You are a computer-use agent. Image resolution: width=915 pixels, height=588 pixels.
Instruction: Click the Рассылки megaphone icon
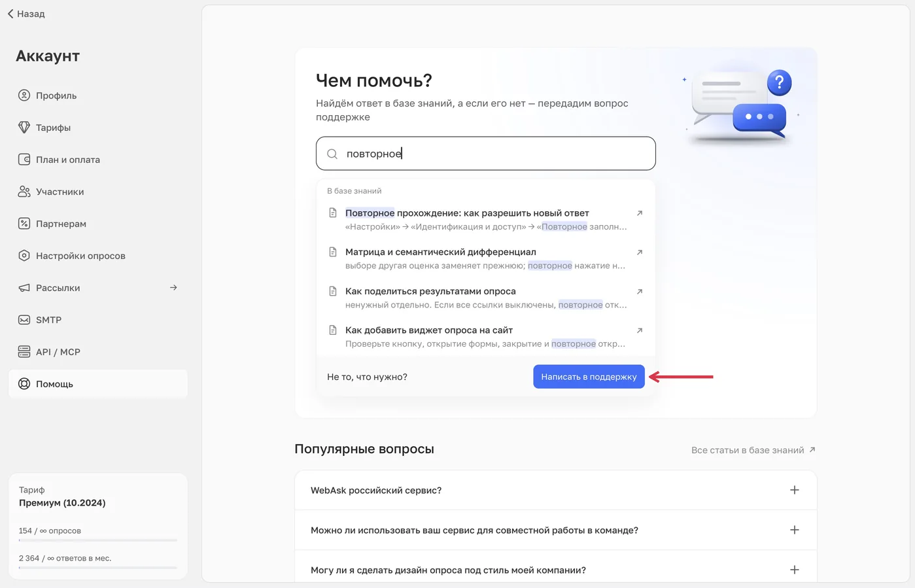click(x=24, y=288)
